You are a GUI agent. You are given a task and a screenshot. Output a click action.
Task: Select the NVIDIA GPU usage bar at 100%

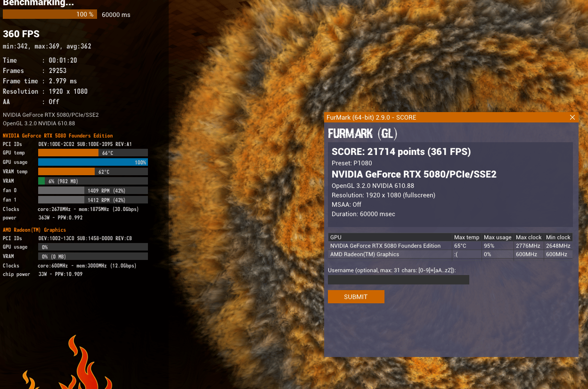point(93,162)
